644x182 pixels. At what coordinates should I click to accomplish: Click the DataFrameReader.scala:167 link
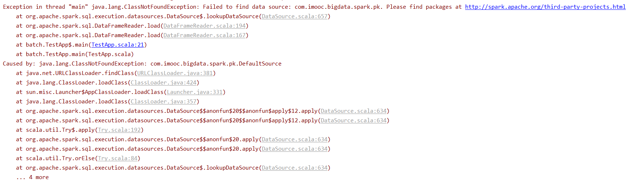(204, 35)
